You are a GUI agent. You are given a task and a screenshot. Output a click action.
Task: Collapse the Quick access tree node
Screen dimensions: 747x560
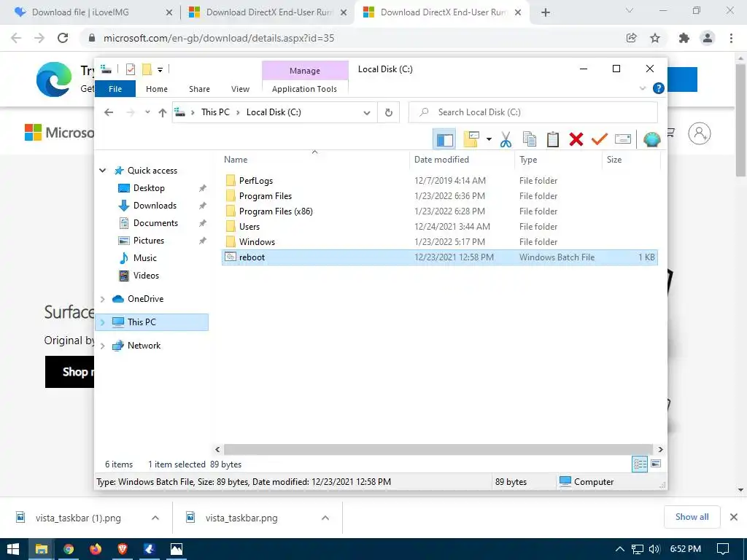[x=102, y=171]
